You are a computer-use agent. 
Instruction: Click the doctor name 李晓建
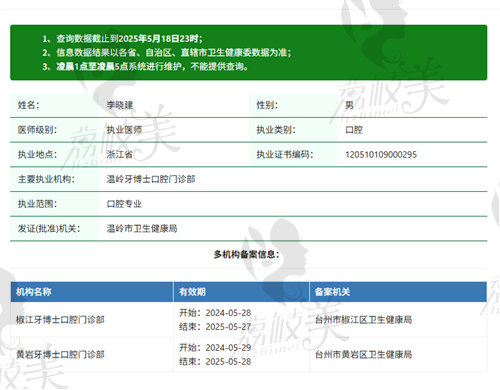(x=120, y=105)
